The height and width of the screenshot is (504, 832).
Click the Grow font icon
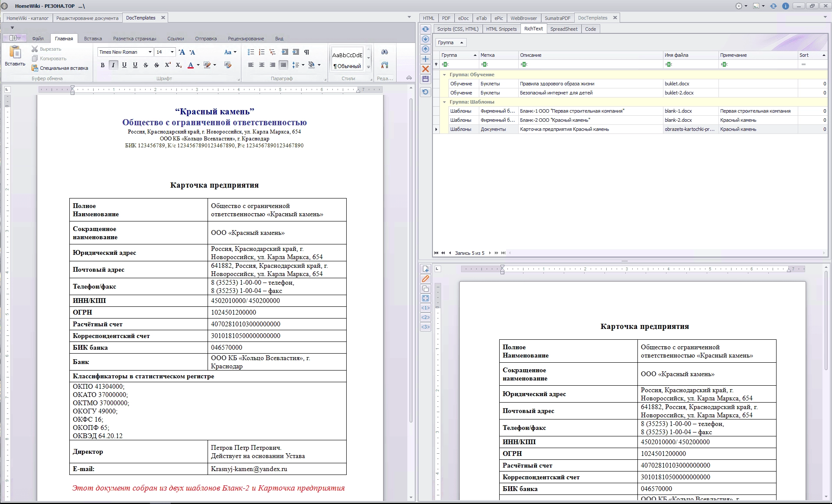[x=182, y=52]
